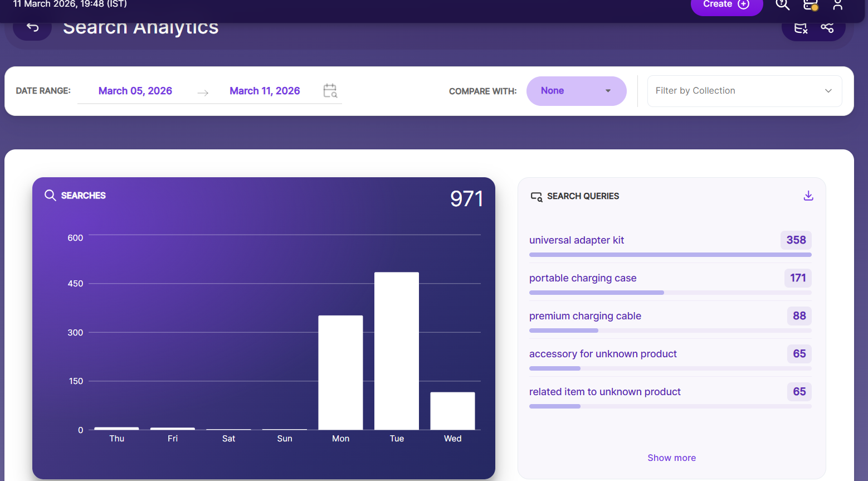This screenshot has width=868, height=481.
Task: Click the 600 y-axis label
Action: 75,238
